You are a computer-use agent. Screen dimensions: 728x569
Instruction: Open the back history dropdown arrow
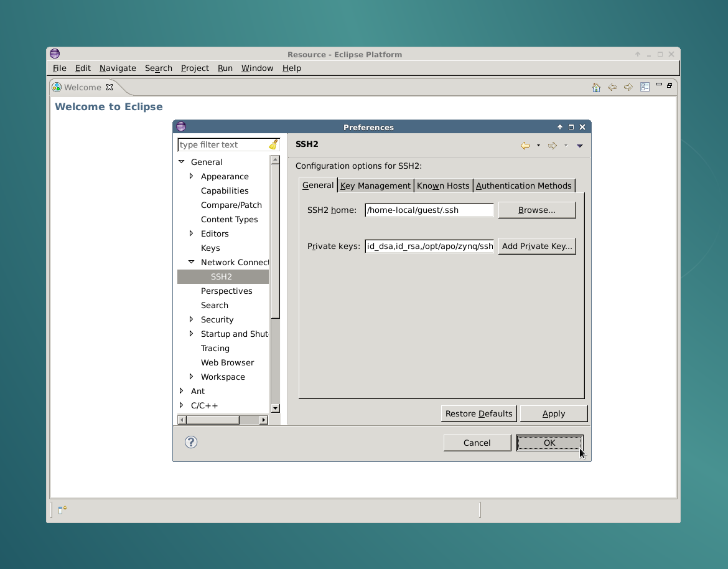click(538, 146)
